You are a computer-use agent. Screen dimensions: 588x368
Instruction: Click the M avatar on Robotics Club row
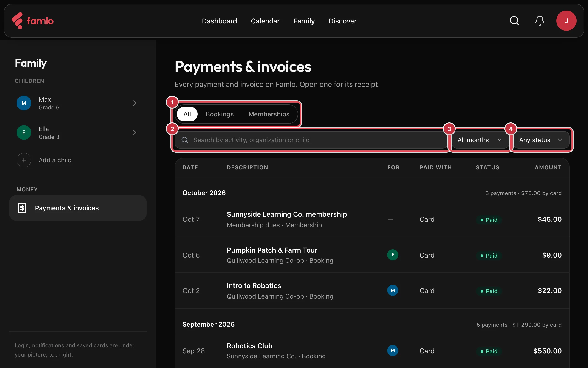[393, 351]
